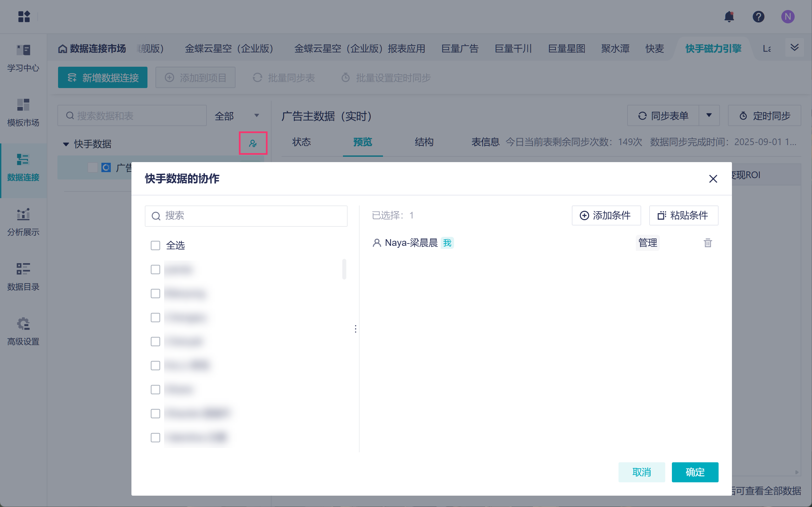
Task: Click the notification bell icon
Action: [729, 16]
